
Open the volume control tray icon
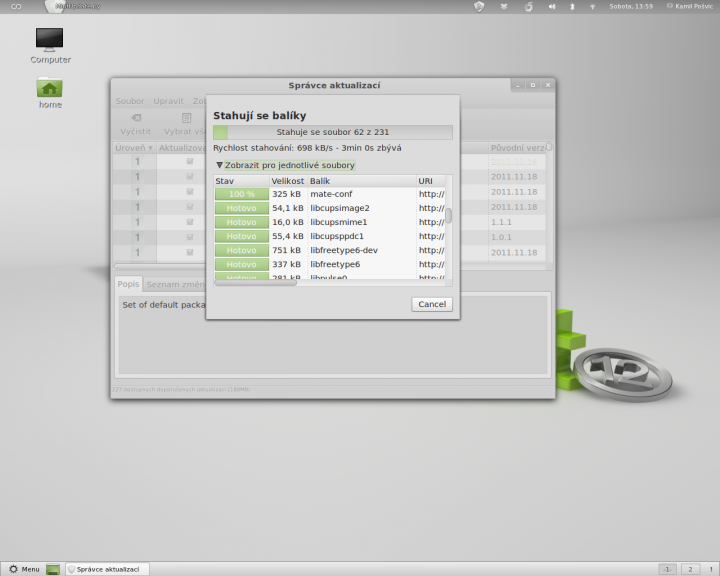(552, 6)
